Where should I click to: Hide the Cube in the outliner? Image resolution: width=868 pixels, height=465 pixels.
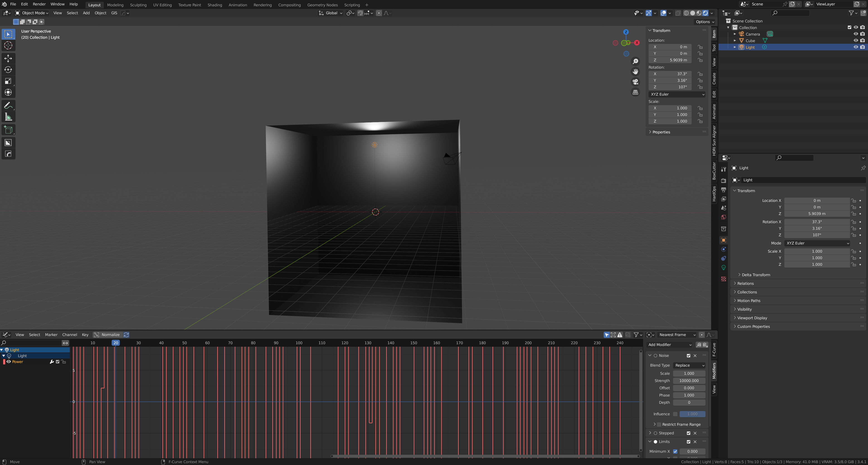pos(856,41)
